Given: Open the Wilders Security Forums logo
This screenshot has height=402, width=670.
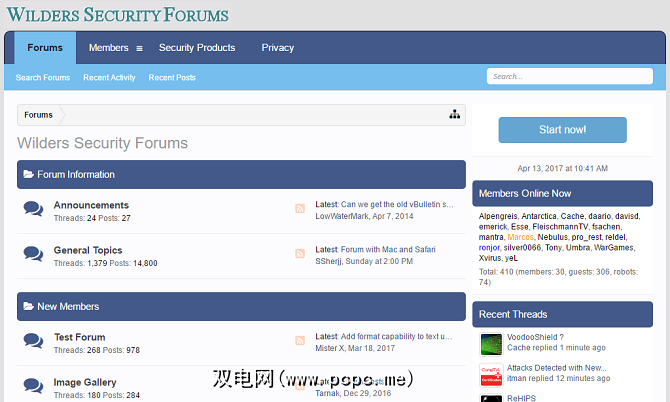Looking at the screenshot, I should click(x=118, y=15).
